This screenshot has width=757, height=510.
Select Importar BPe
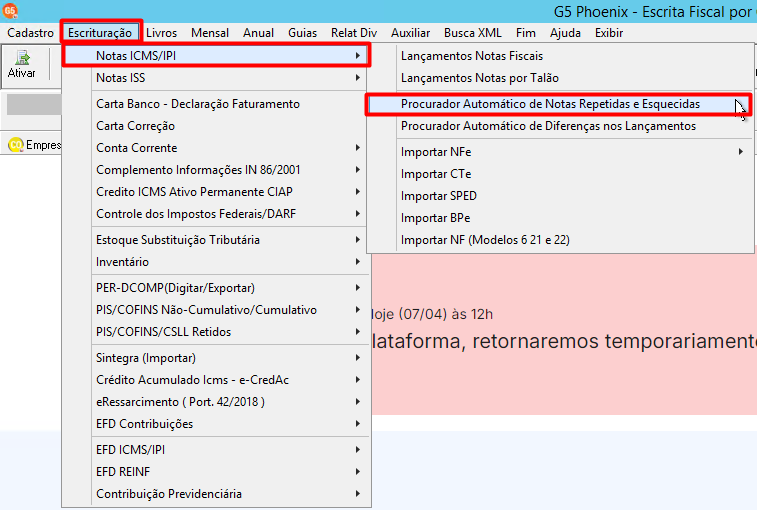560,218
